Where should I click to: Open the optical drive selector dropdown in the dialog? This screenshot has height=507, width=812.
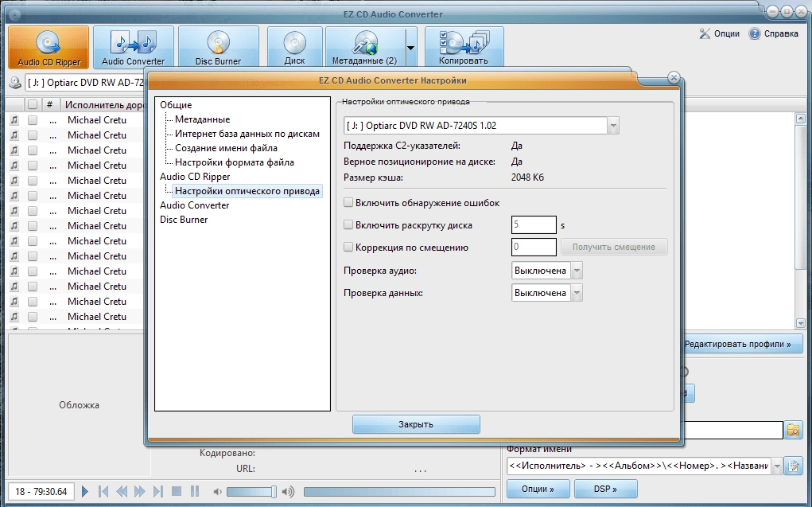tap(613, 126)
